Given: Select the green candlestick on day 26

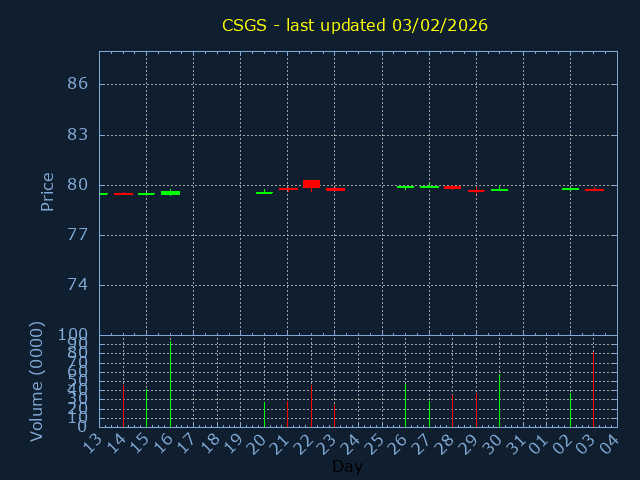Looking at the screenshot, I should [405, 187].
